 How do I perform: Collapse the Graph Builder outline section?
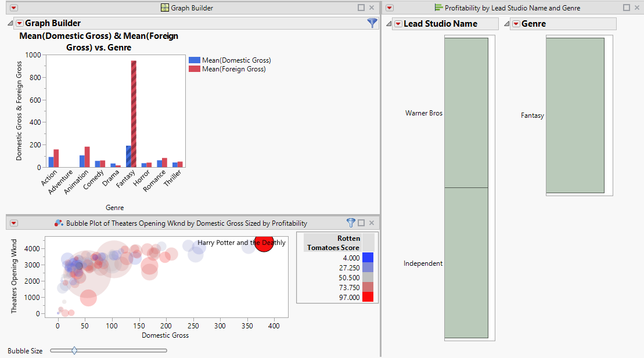pyautogui.click(x=10, y=23)
